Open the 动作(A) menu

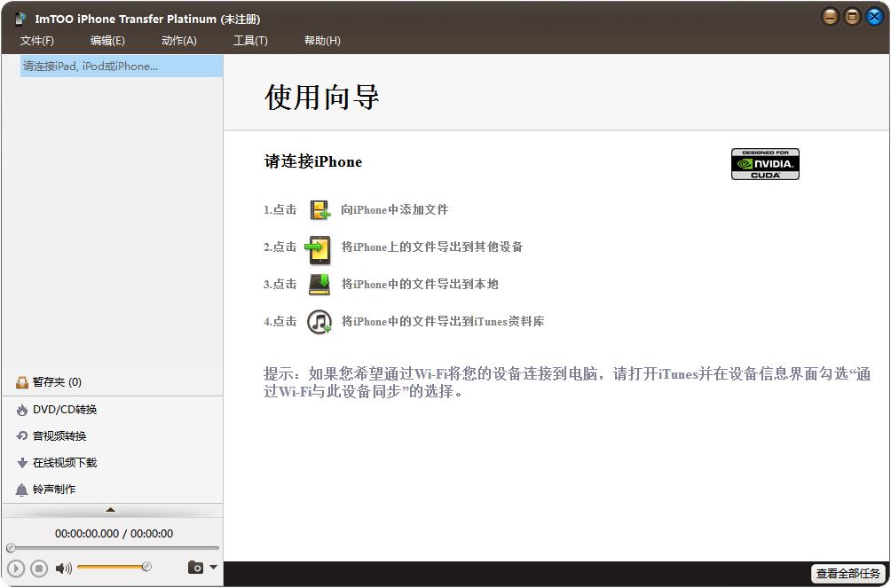180,40
